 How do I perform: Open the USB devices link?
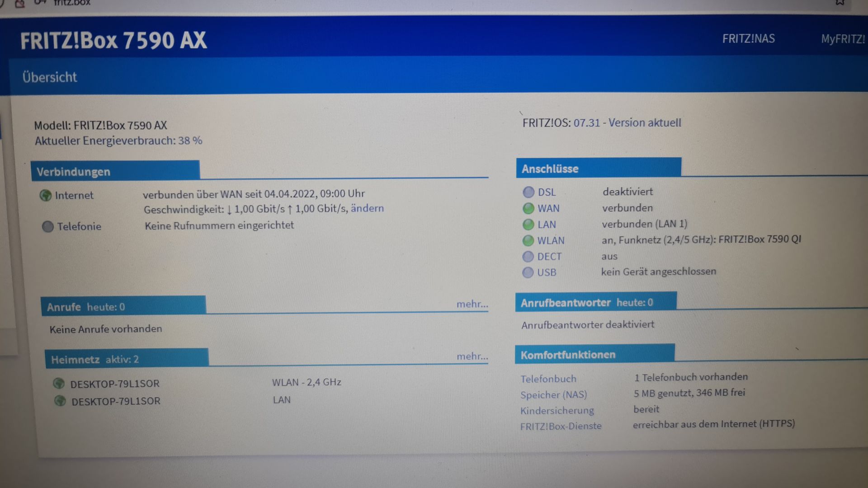(547, 272)
